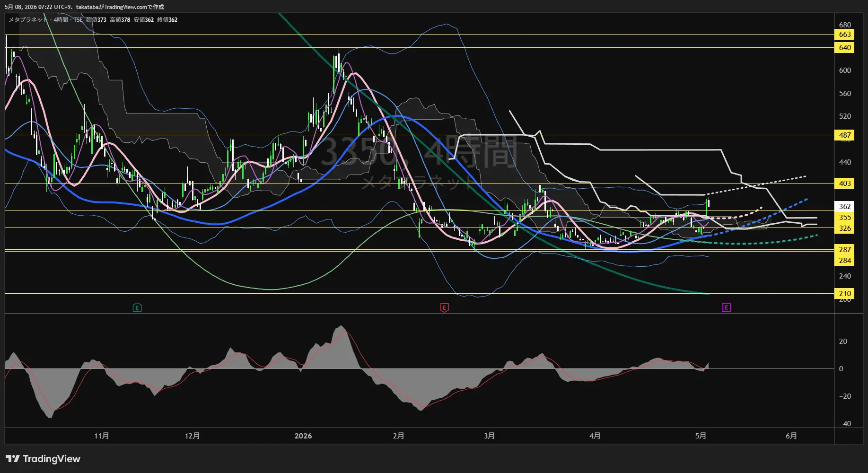Click the oscillator axis value −20

point(844,396)
